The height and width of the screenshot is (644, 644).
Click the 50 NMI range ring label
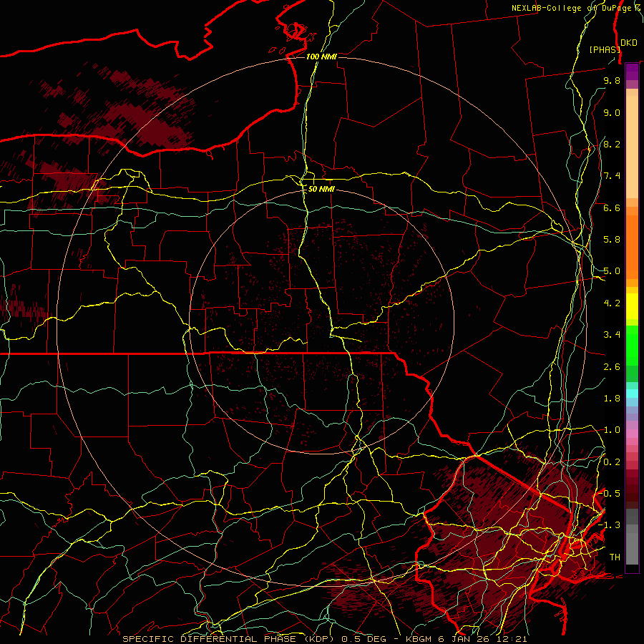click(x=321, y=189)
